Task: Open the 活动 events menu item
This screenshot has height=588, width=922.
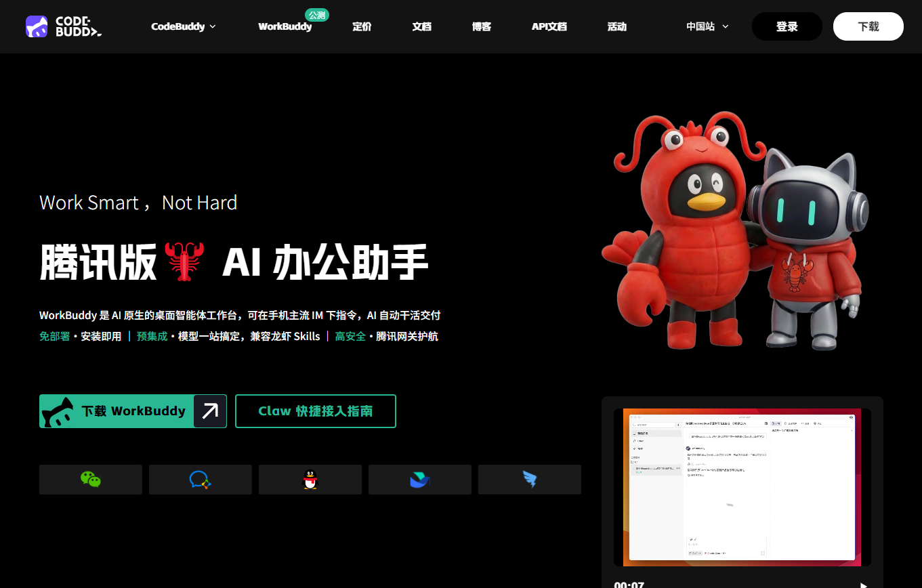Action: click(x=617, y=26)
